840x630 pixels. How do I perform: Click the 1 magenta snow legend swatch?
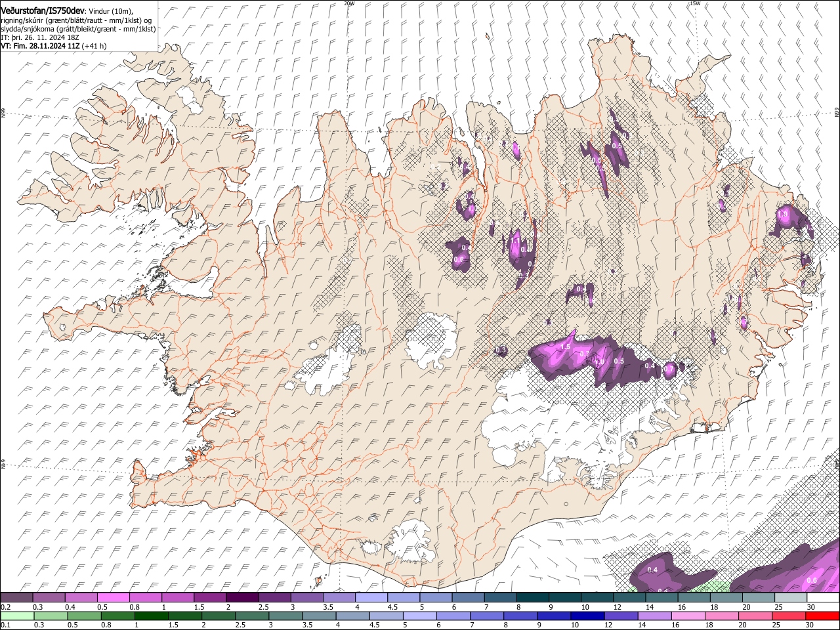pos(177,598)
